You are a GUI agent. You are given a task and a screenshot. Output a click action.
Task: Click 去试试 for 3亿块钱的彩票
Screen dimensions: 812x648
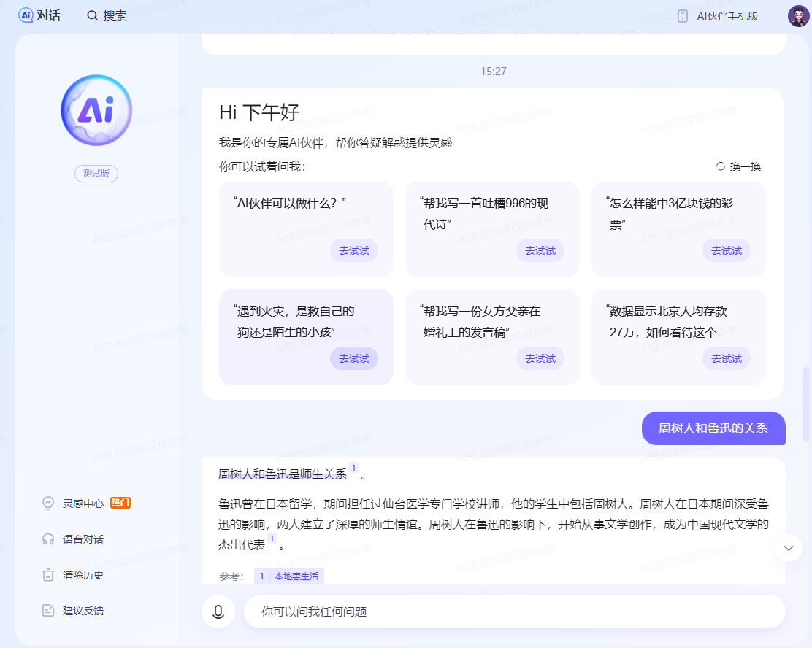(727, 250)
